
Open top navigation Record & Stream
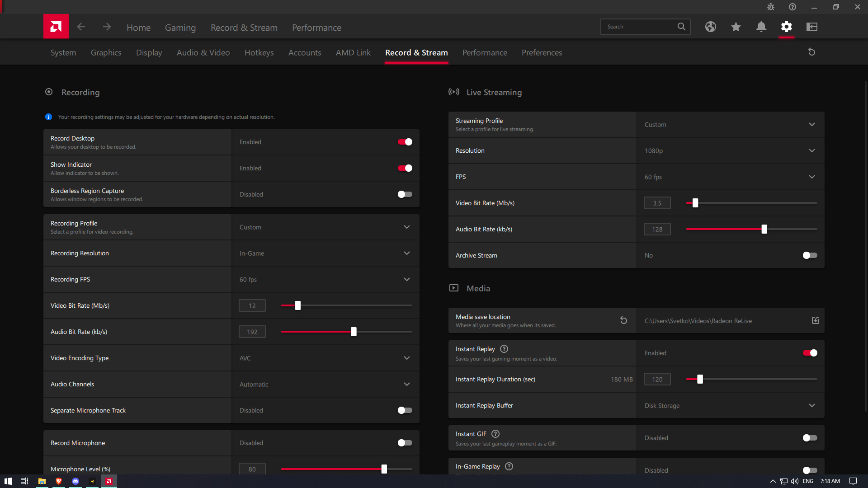tap(244, 28)
